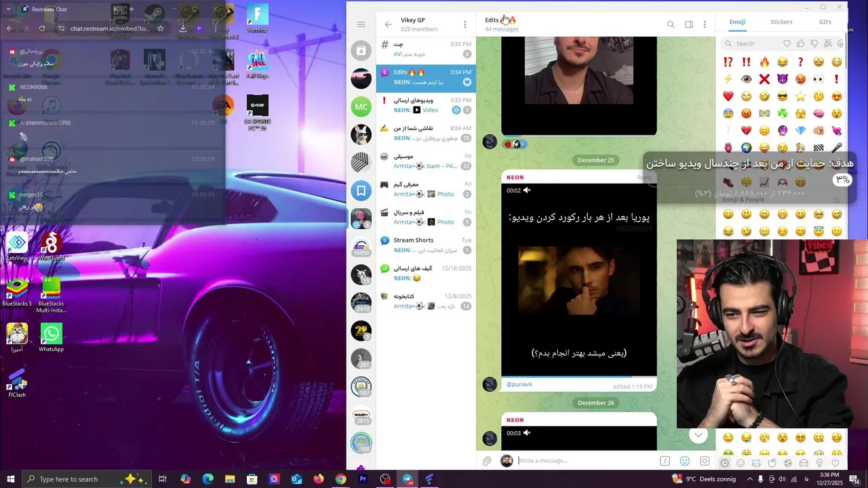
Task: Unmute the 00:02 video message
Action: click(x=527, y=190)
